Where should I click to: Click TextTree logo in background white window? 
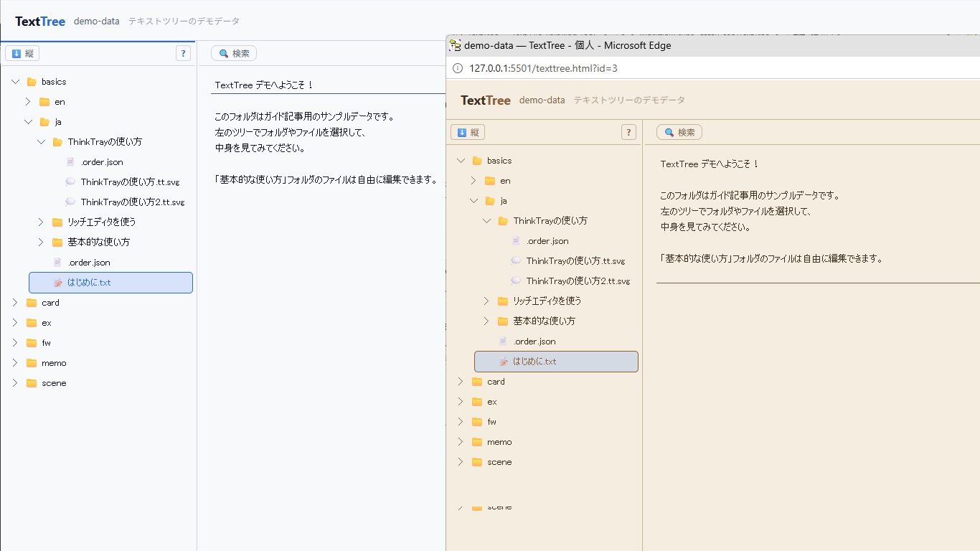(x=40, y=22)
